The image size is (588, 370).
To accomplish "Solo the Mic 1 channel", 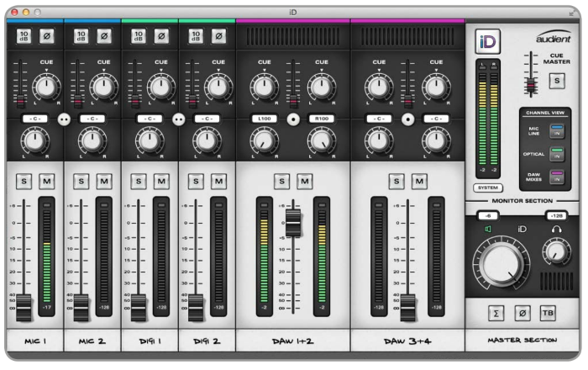I will coord(25,181).
